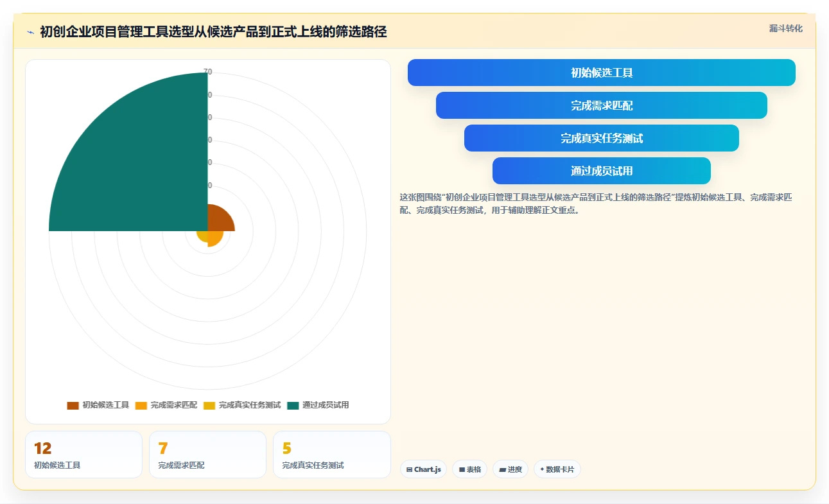829x504 pixels.
Task: Click the Chart.js tag chip
Action: [x=423, y=469]
